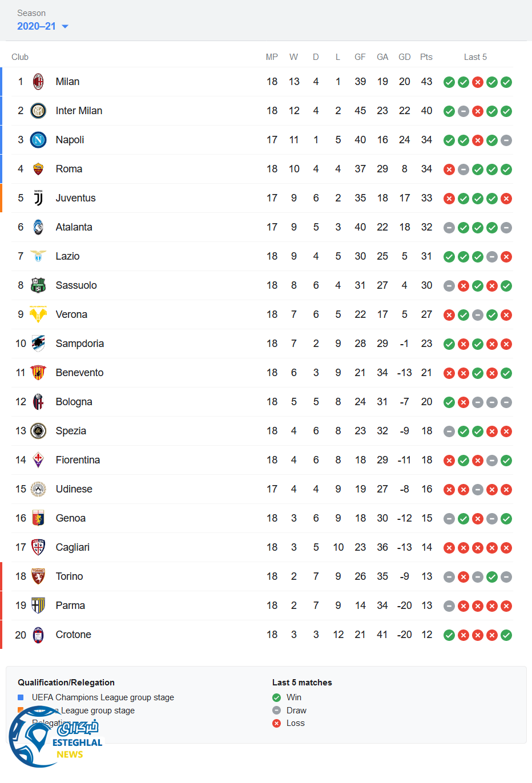Select the Sassuolo table row name
Image resolution: width=532 pixels, height=783 pixels.
point(76,285)
